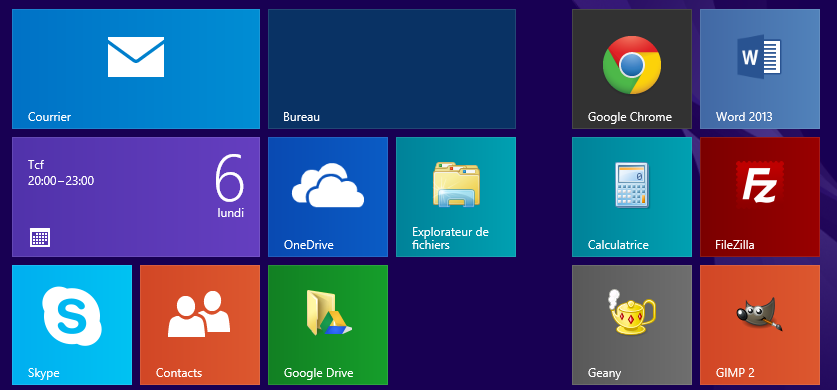This screenshot has width=837, height=390.
Task: Click the 'Contacts' label text
Action: tap(179, 373)
